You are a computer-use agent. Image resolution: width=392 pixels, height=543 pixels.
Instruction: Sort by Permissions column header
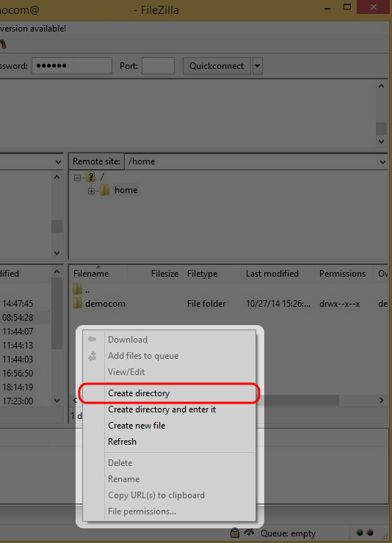344,274
